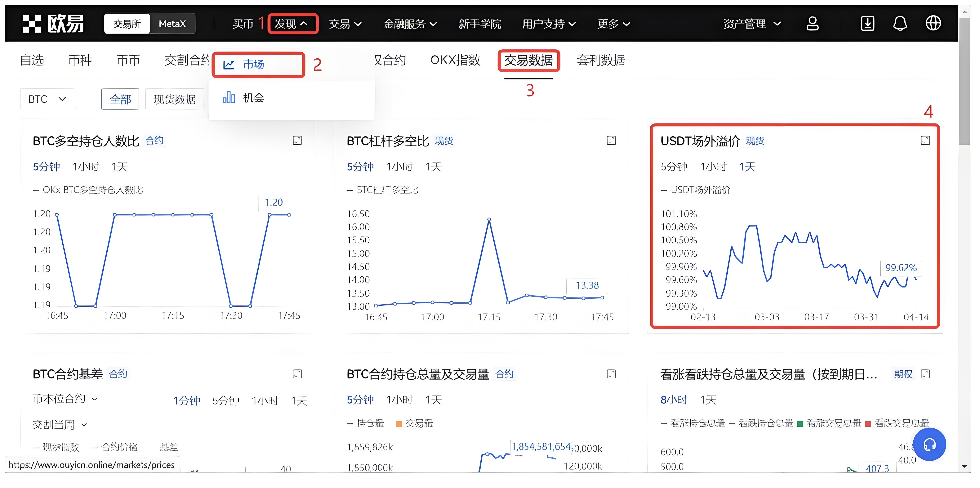
Task: Open the notification bell icon
Action: coord(901,24)
